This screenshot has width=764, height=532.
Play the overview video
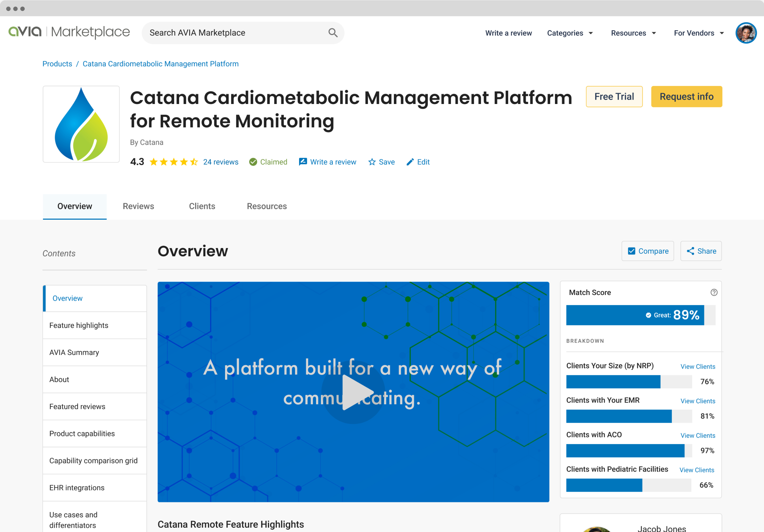pyautogui.click(x=353, y=392)
